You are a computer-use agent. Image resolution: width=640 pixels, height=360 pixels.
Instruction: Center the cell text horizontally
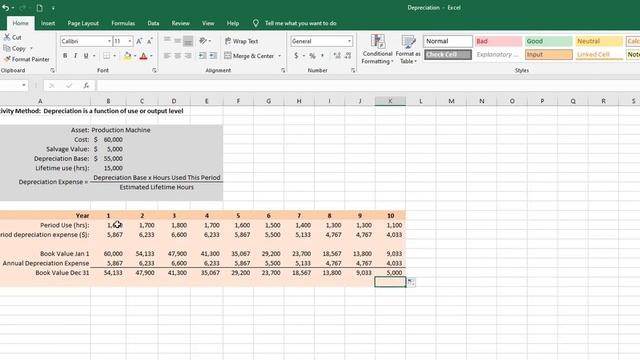(178, 56)
